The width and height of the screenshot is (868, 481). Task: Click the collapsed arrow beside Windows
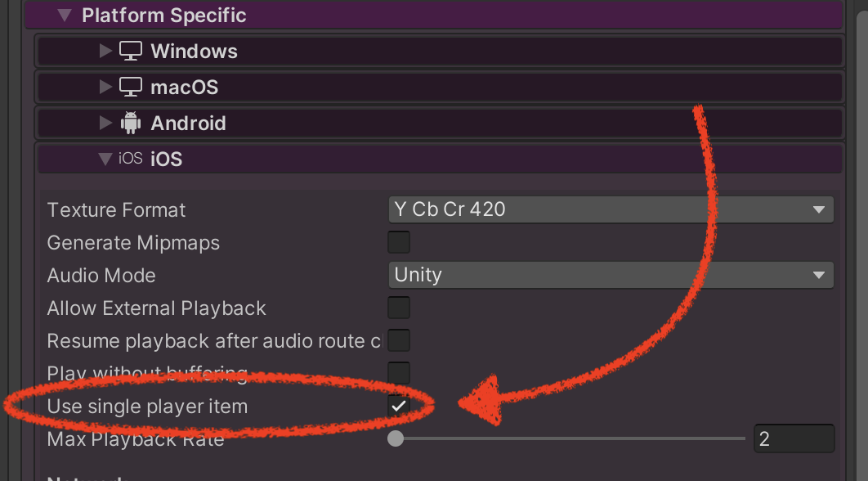(105, 50)
